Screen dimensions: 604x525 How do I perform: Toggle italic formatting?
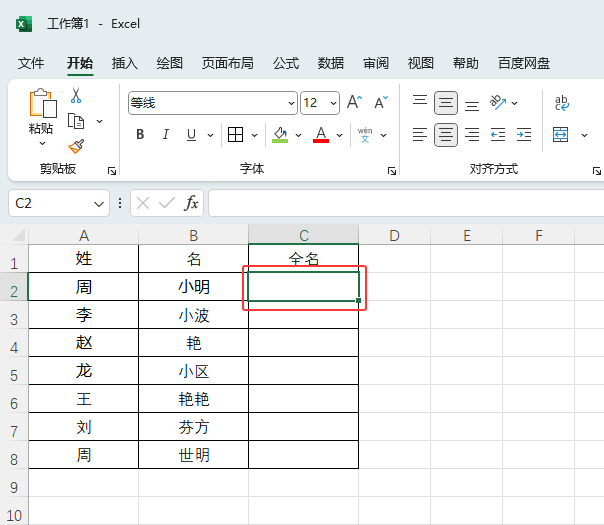click(x=166, y=134)
